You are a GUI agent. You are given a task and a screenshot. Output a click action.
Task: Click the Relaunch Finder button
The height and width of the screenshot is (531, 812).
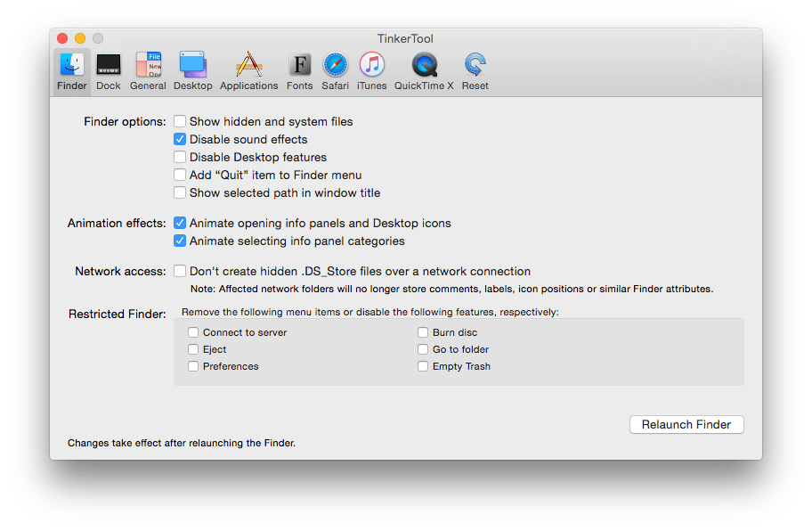click(x=686, y=424)
